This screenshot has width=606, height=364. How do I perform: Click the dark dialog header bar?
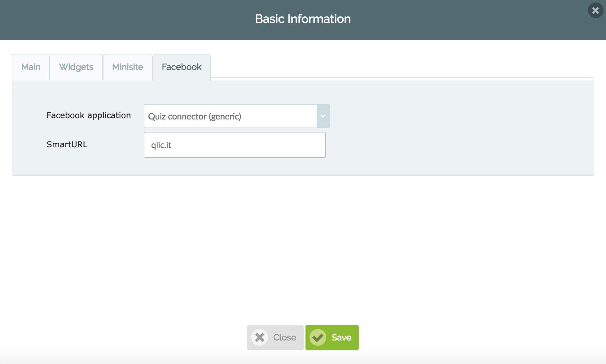(x=124, y=20)
